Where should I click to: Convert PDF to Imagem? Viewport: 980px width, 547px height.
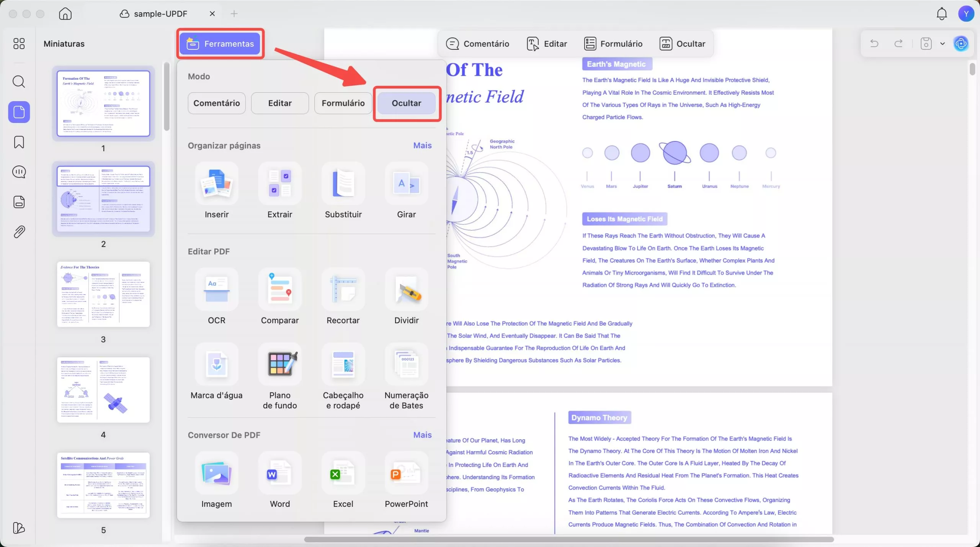(x=217, y=480)
